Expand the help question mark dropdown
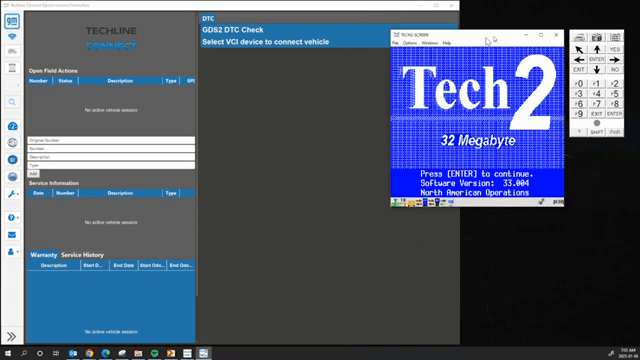 click(13, 218)
